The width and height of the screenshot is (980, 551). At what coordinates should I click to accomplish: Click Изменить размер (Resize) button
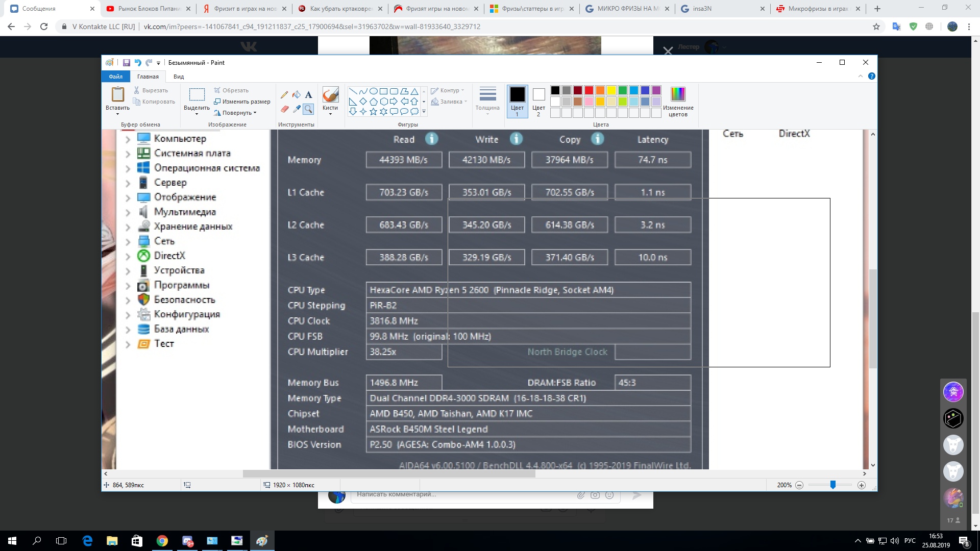(242, 102)
